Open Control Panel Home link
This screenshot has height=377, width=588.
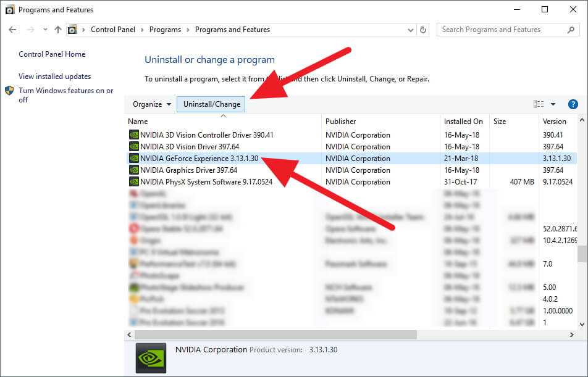tap(52, 54)
